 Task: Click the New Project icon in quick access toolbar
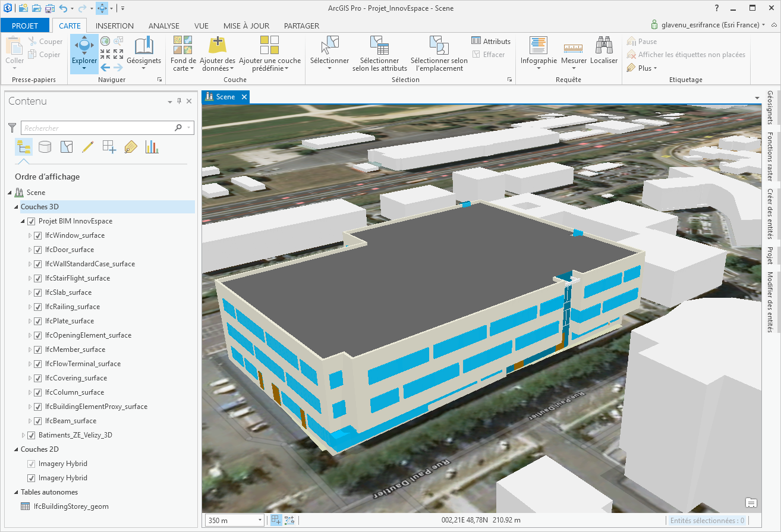tap(23, 8)
